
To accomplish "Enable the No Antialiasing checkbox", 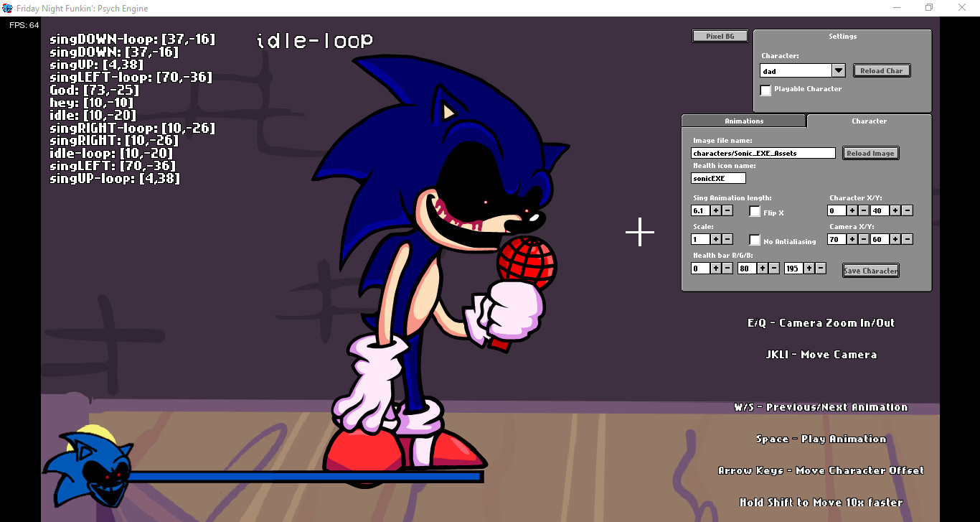I will coord(755,240).
